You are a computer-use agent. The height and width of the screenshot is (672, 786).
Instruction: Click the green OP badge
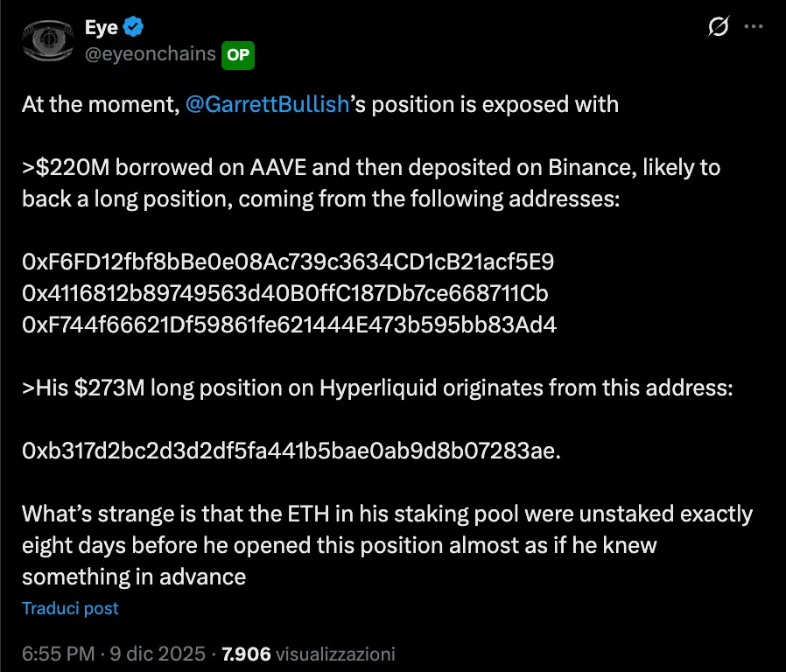[238, 54]
